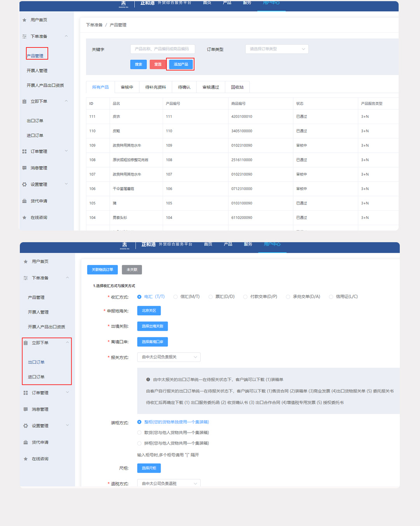Click the chat icon beside 消息管理 on order form page
Screen dimensions: 420x526
[26, 409]
